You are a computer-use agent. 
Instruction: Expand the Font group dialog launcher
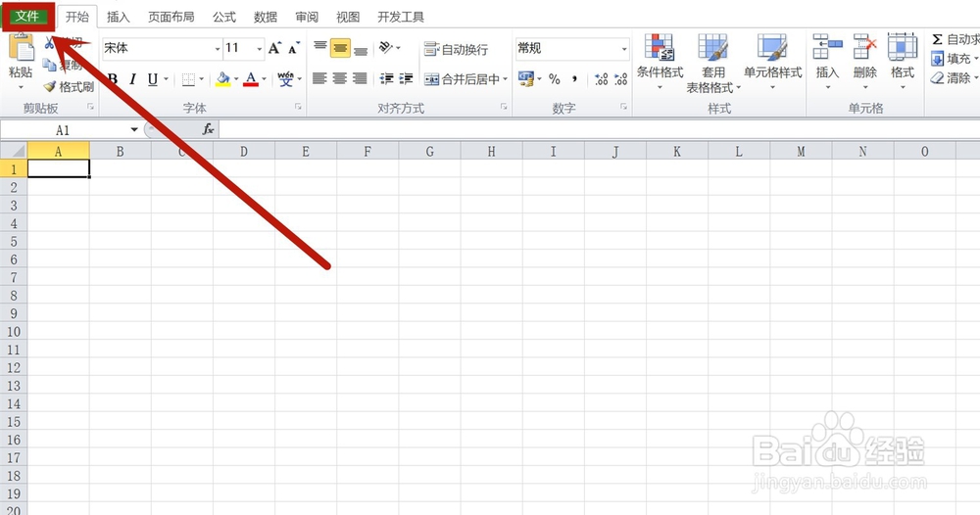[x=298, y=108]
